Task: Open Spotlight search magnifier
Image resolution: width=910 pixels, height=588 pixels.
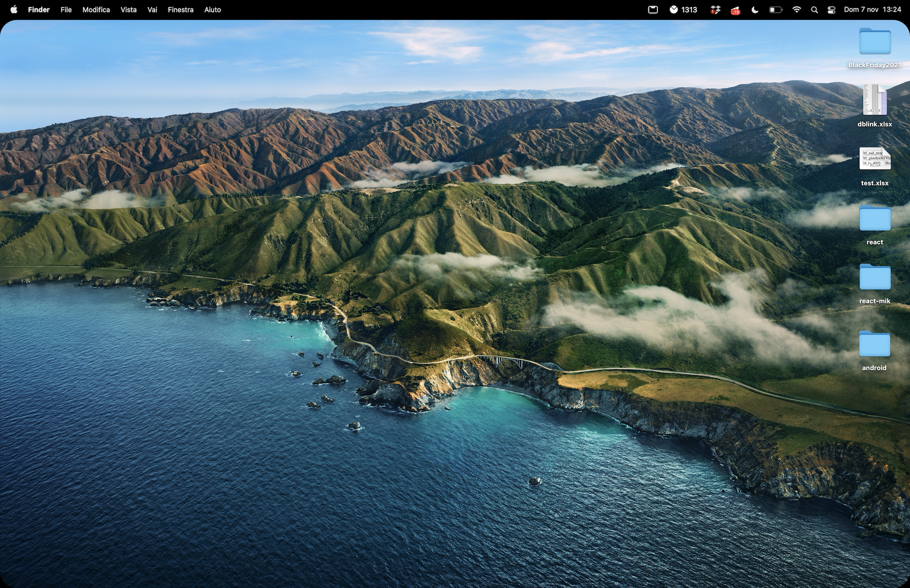Action: [814, 9]
